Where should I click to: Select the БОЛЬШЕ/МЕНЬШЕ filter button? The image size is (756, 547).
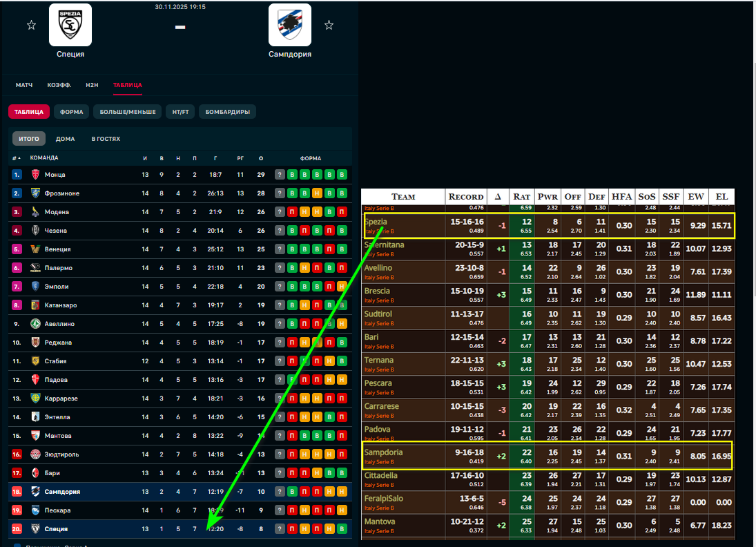128,112
